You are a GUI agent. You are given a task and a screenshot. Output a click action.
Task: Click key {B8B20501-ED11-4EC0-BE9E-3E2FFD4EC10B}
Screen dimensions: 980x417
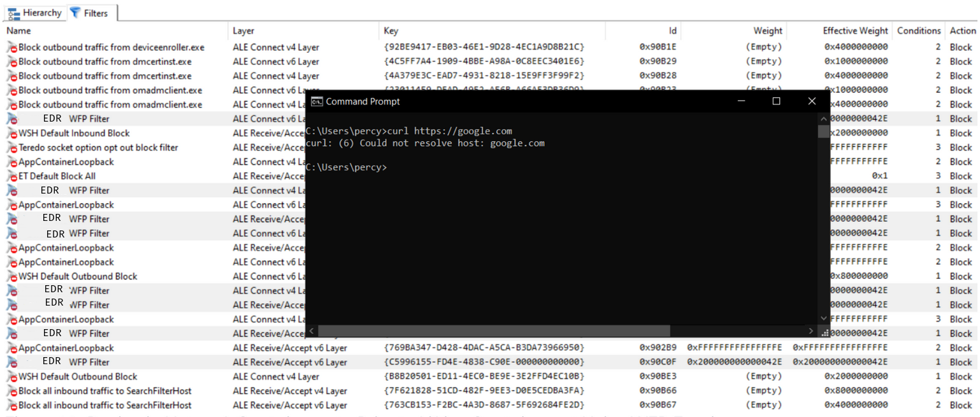pyautogui.click(x=484, y=377)
